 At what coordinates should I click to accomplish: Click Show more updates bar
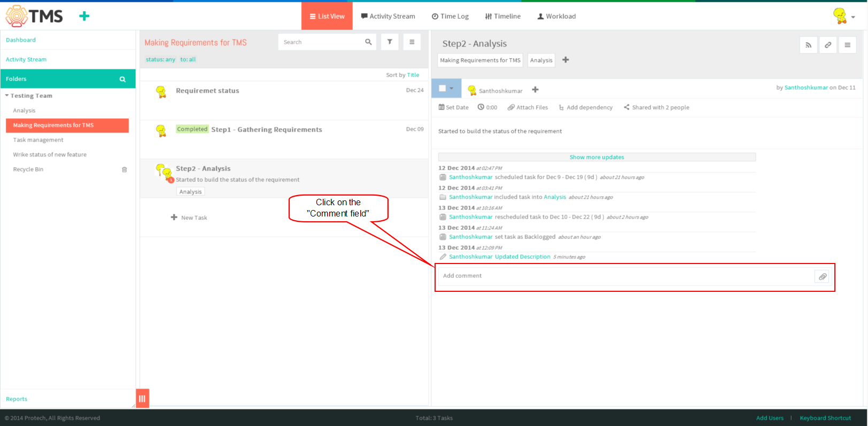tap(597, 157)
